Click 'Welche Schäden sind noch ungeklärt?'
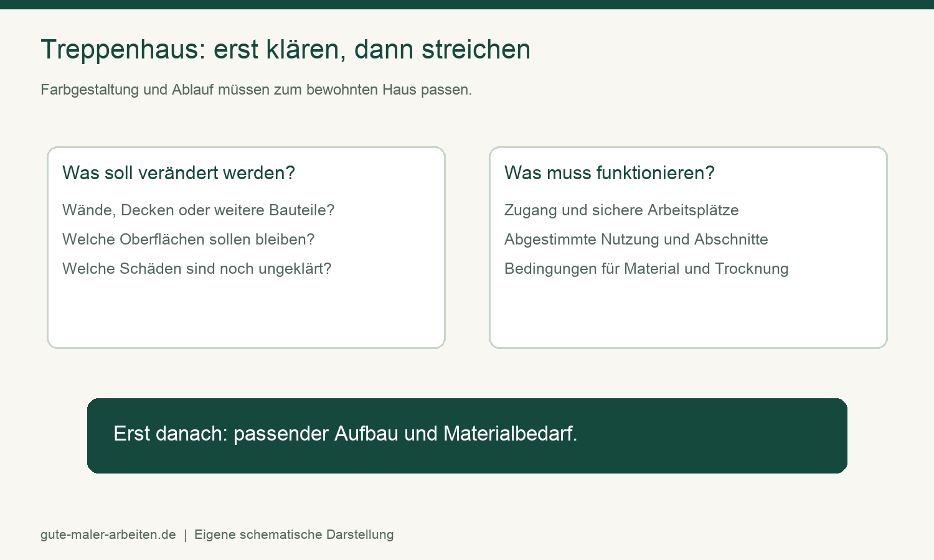The height and width of the screenshot is (560, 934). click(197, 269)
